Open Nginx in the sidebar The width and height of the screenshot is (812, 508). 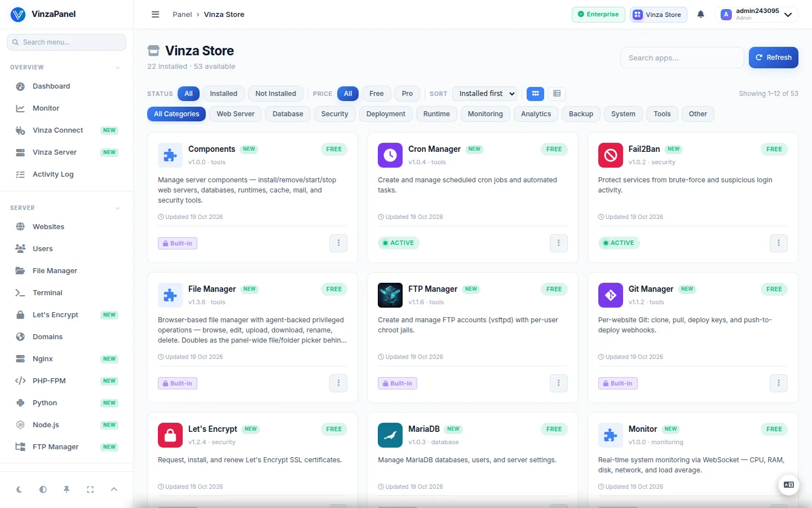coord(67,359)
